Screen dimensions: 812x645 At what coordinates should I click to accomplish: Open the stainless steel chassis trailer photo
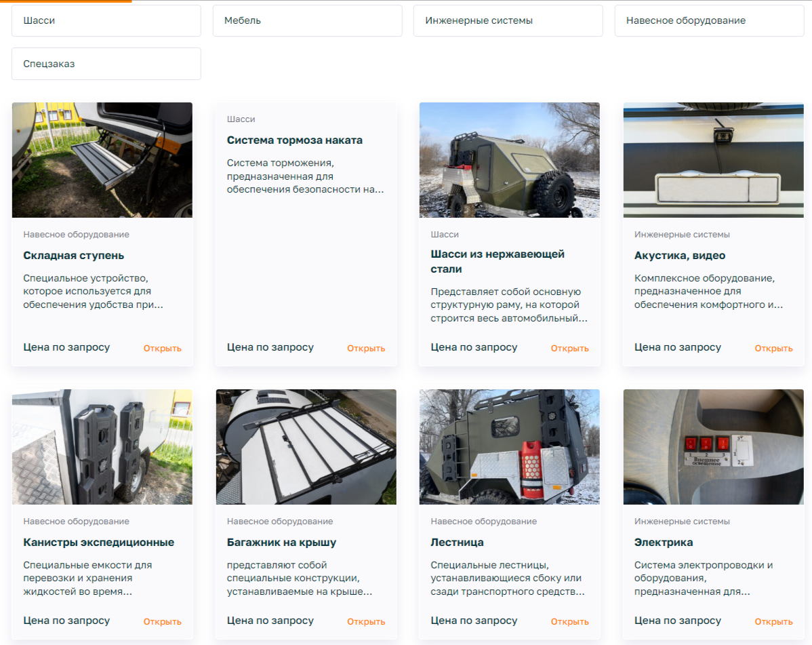point(509,160)
